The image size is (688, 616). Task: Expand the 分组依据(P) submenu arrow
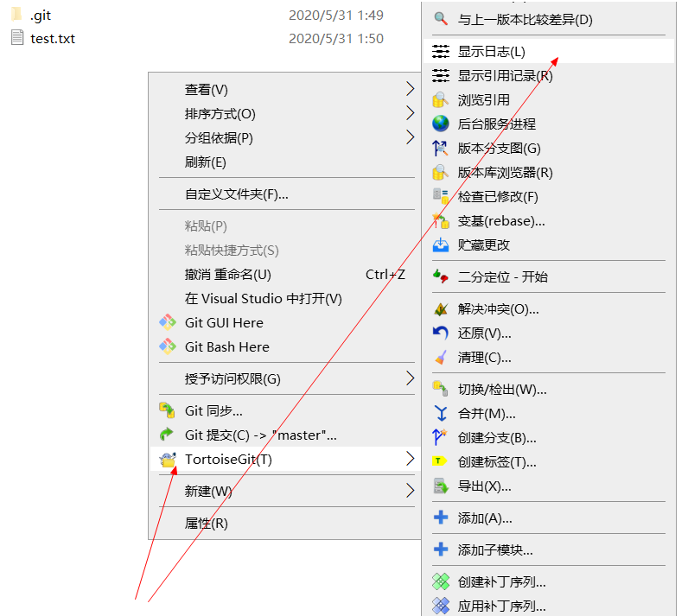[x=410, y=137]
